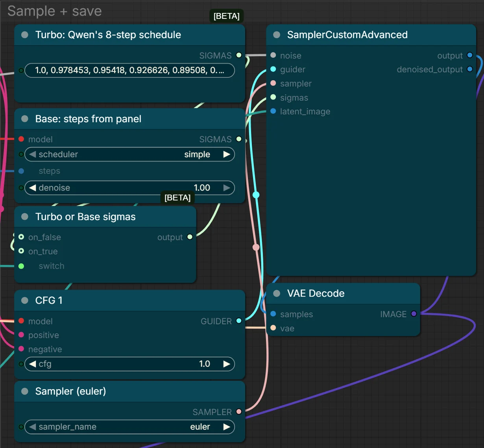Click noise input socket on SamplerCustomAdvanced

pos(273,55)
